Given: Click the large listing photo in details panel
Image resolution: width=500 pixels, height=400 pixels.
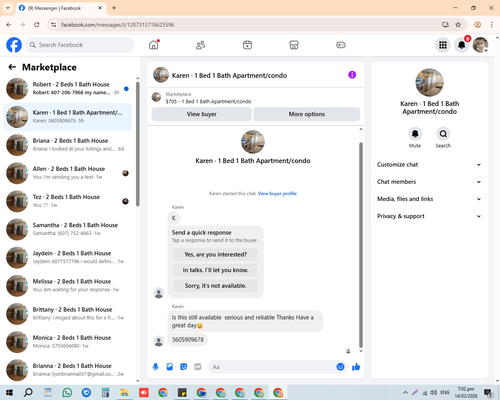Looking at the screenshot, I should [x=429, y=82].
